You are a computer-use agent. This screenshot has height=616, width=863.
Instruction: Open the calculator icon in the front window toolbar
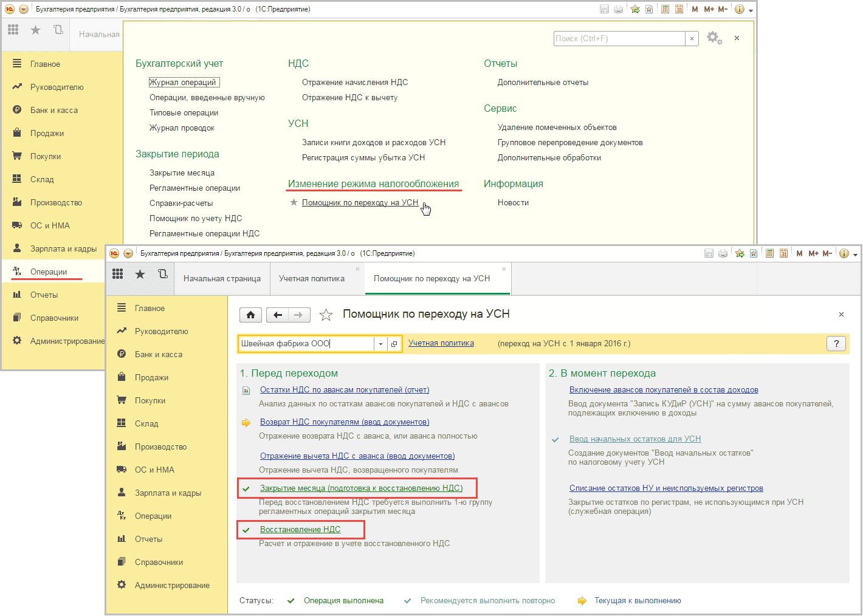tap(770, 253)
